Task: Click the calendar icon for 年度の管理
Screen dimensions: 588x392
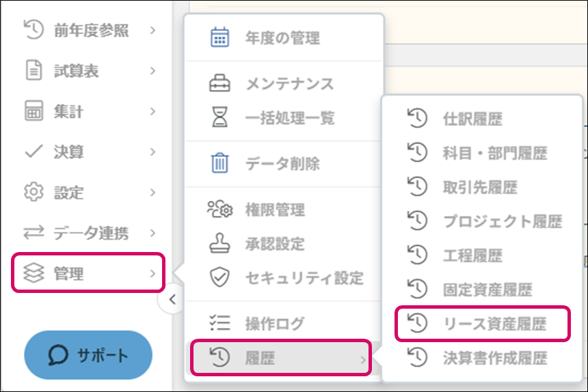Action: 219,37
